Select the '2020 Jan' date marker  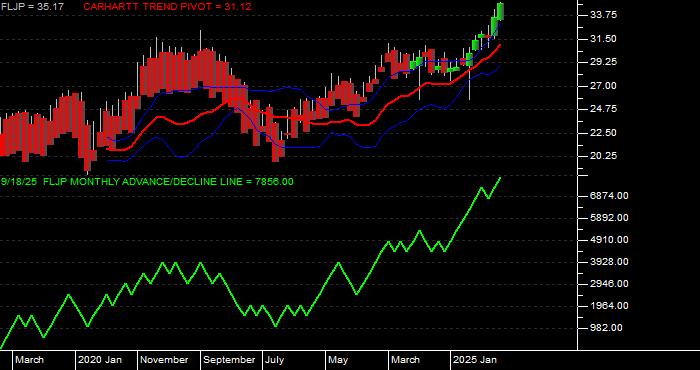(x=100, y=360)
